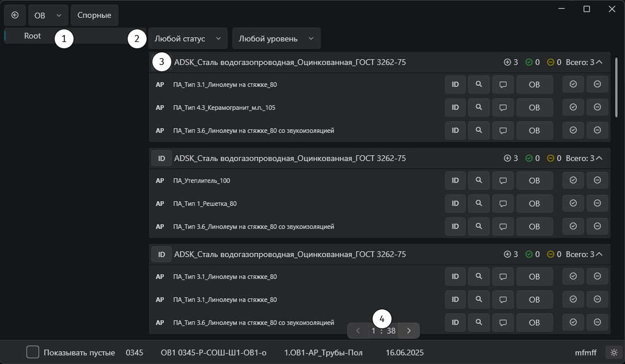Screen dimensions: 625x364
Task: Go to next page with right arrow
Action: [409, 331]
